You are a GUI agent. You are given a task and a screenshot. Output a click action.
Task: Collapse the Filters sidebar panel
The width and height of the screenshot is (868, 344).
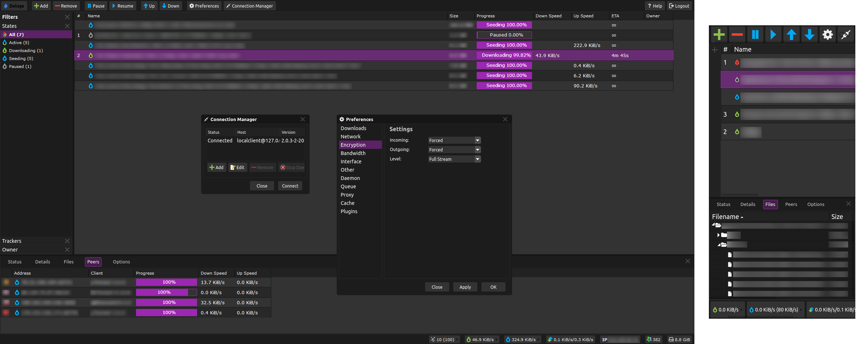(x=67, y=17)
